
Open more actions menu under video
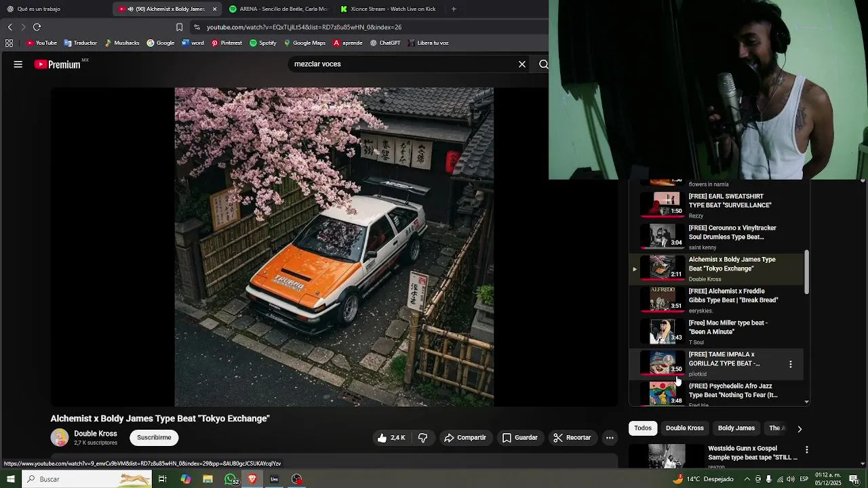click(610, 438)
